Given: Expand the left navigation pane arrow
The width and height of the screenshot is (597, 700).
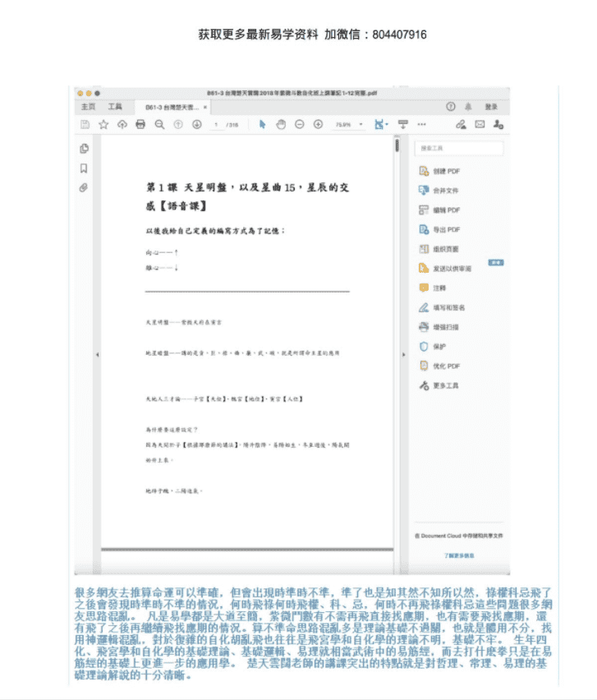Looking at the screenshot, I should (x=97, y=354).
